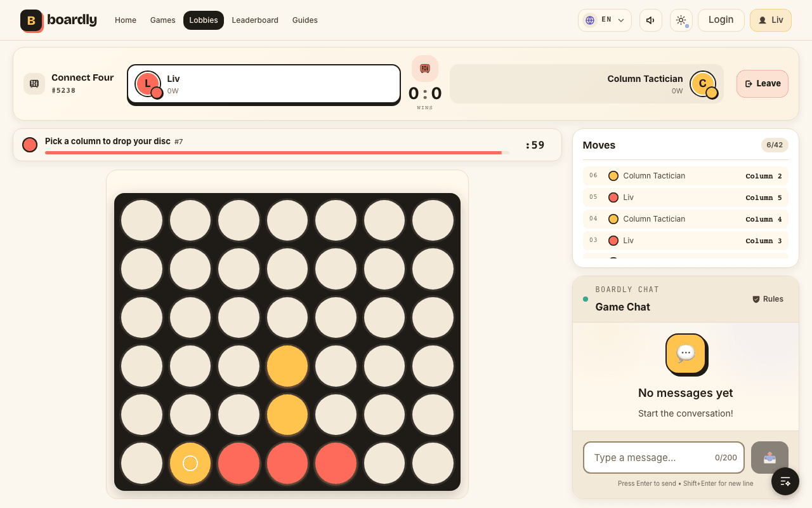Viewport: 812px width, 508px height.
Task: Select the Lobbies nav tab
Action: 204,20
